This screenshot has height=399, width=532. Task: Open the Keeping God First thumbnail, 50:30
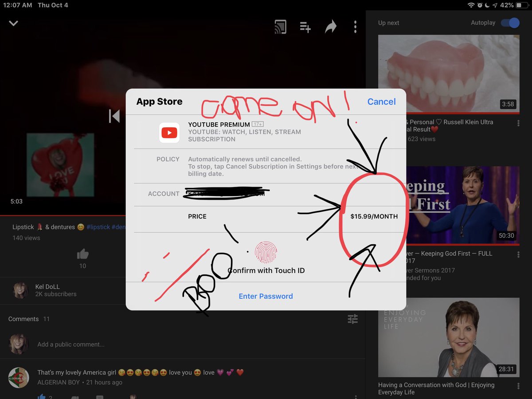click(449, 206)
